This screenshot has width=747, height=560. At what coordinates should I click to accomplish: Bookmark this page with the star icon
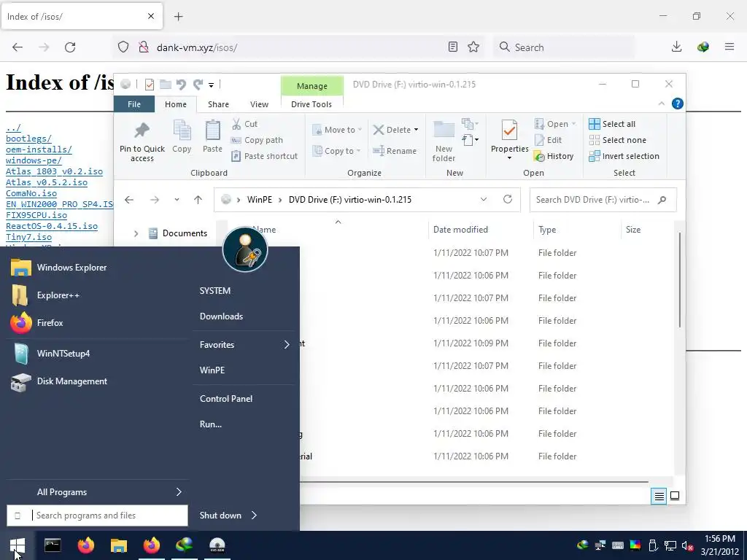pos(473,47)
